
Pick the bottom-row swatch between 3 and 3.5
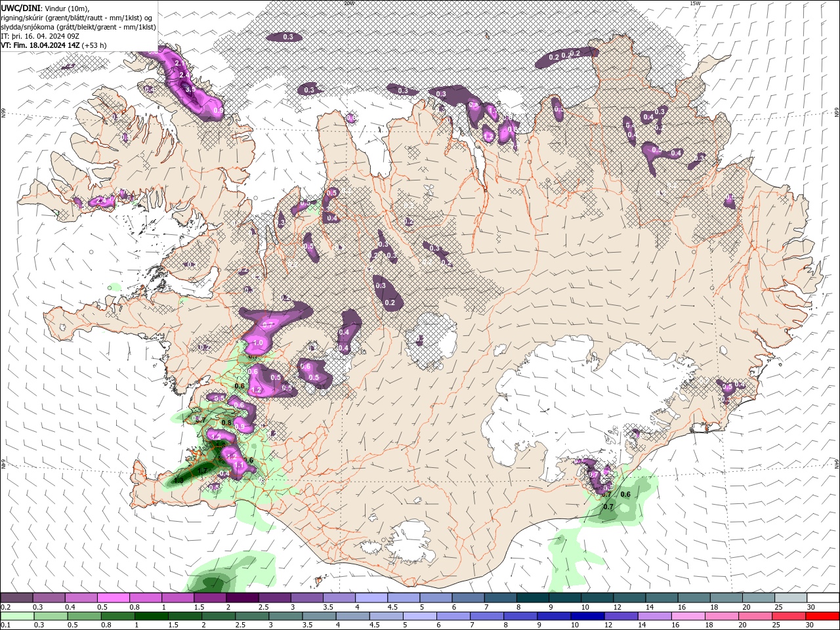285,616
